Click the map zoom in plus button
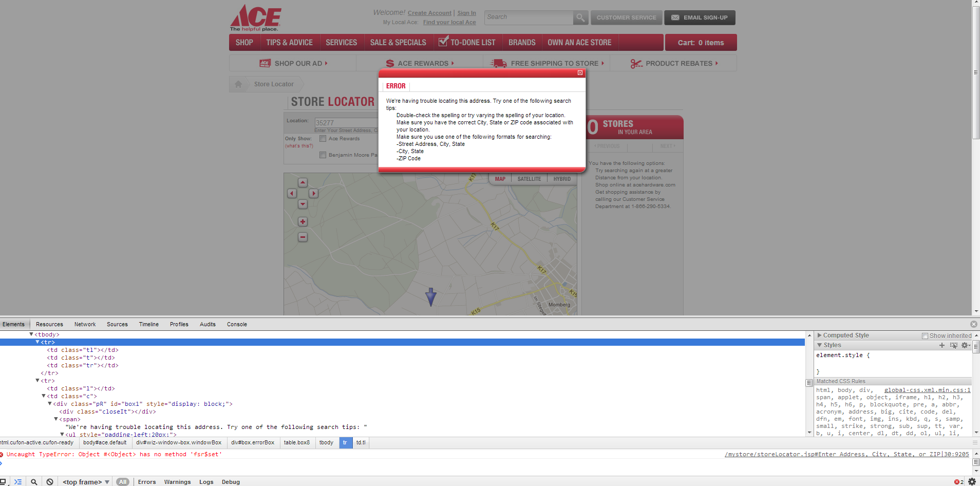 click(x=303, y=222)
